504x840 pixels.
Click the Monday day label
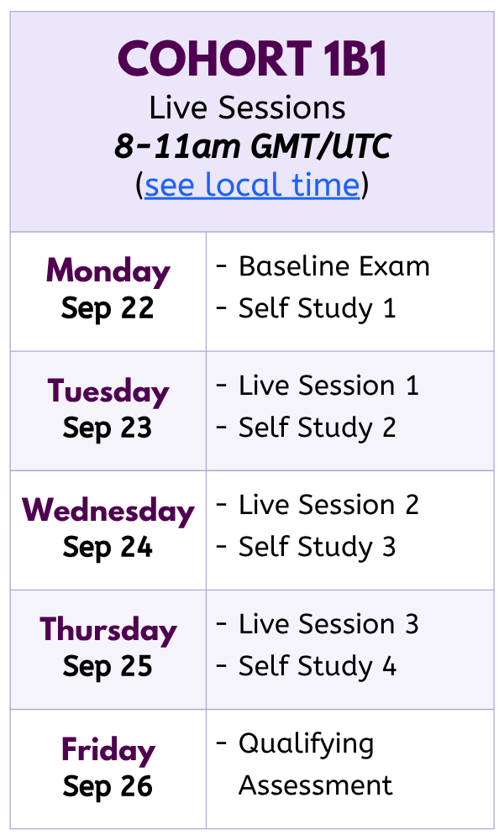click(x=108, y=271)
